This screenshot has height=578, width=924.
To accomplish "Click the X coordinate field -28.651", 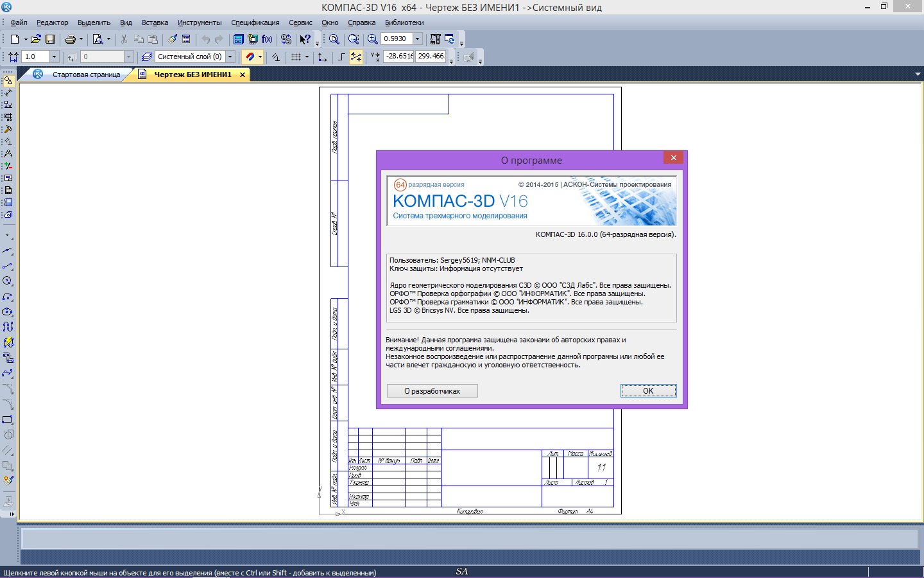I will point(398,57).
